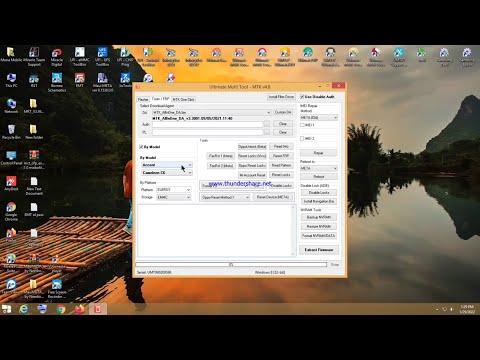This screenshot has width=480, height=360.
Task: Click the progress bar at window bottom
Action: (x=231, y=264)
